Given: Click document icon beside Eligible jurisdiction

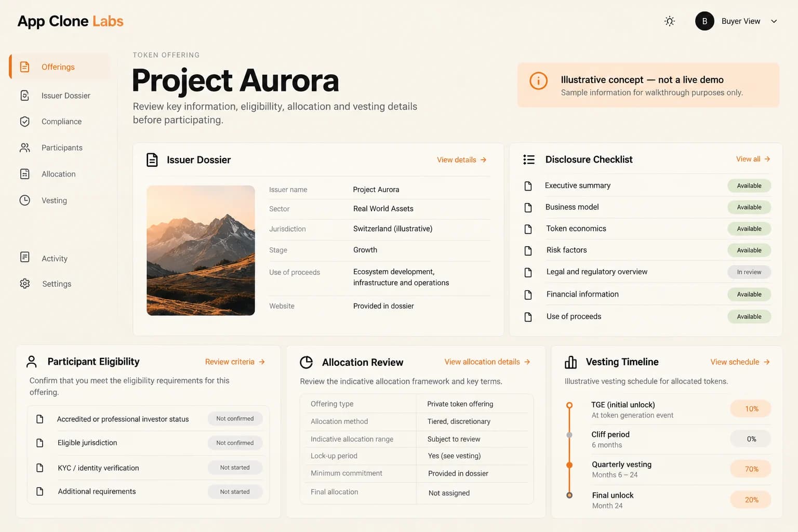Looking at the screenshot, I should (39, 443).
